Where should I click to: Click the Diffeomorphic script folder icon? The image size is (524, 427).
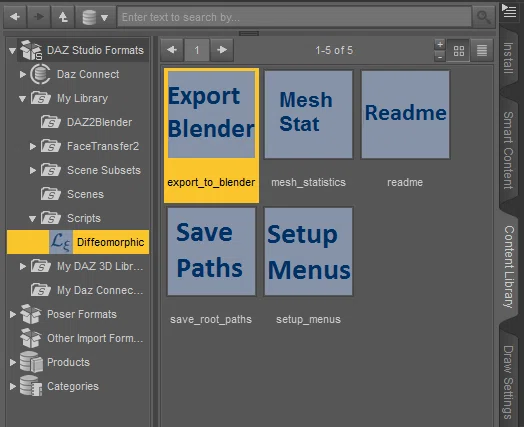(61, 242)
